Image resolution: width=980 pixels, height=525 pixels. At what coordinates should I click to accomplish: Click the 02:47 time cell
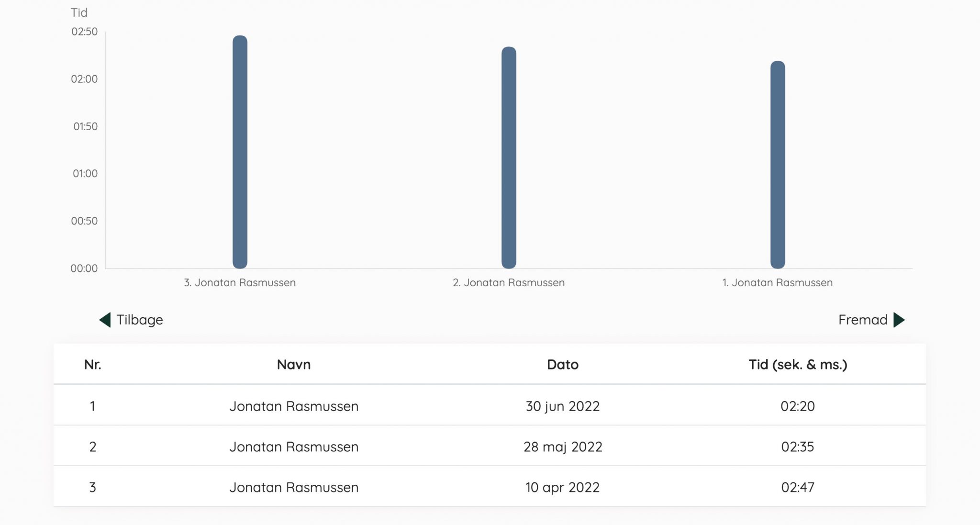click(x=798, y=488)
